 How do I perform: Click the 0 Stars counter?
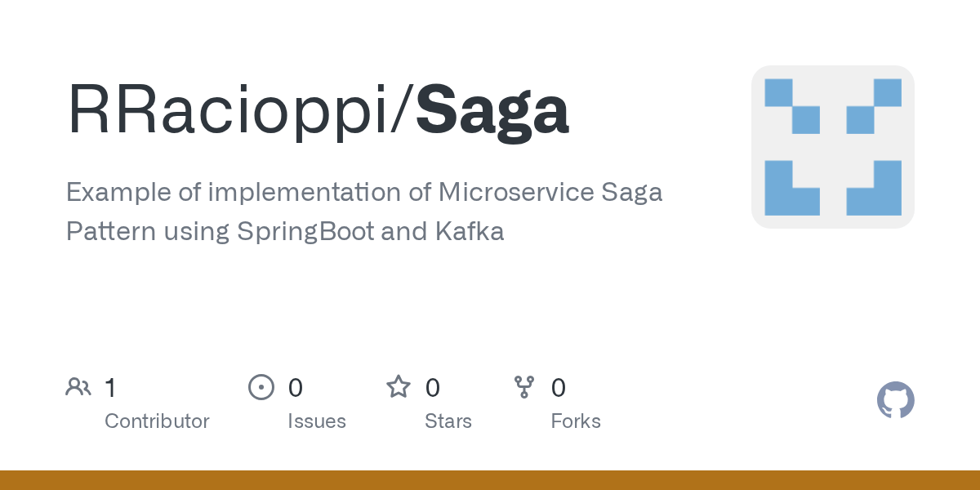pyautogui.click(x=432, y=387)
